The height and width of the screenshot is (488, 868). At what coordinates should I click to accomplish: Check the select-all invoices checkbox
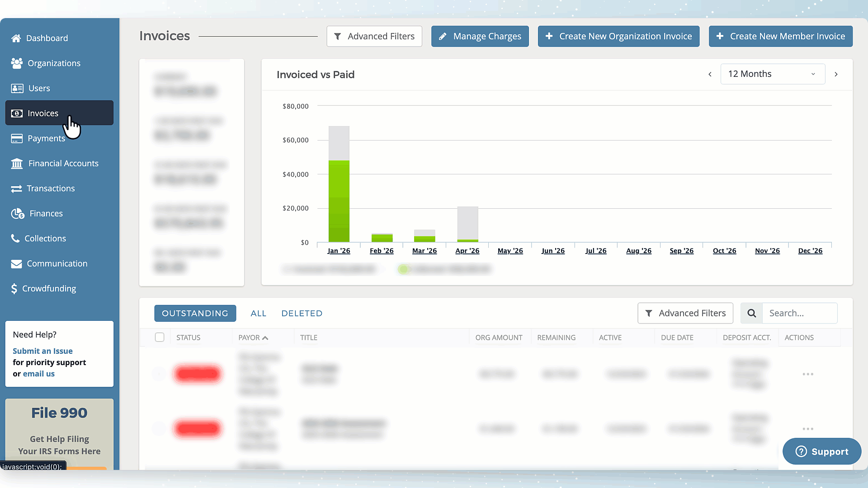pos(160,338)
